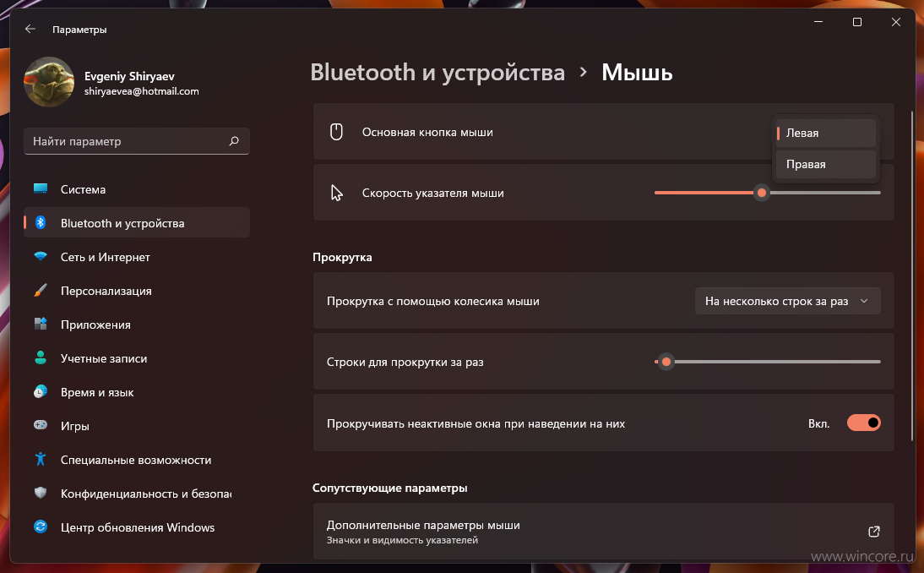Click the paintbrush Персонализация icon

(41, 290)
